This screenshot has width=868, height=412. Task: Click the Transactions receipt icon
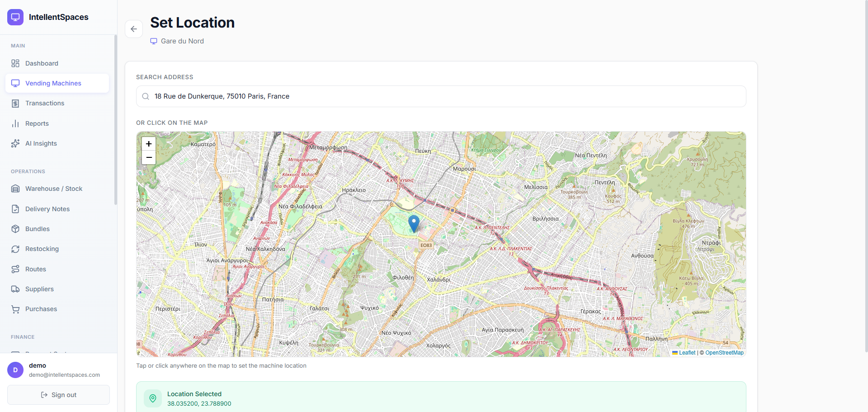point(15,103)
